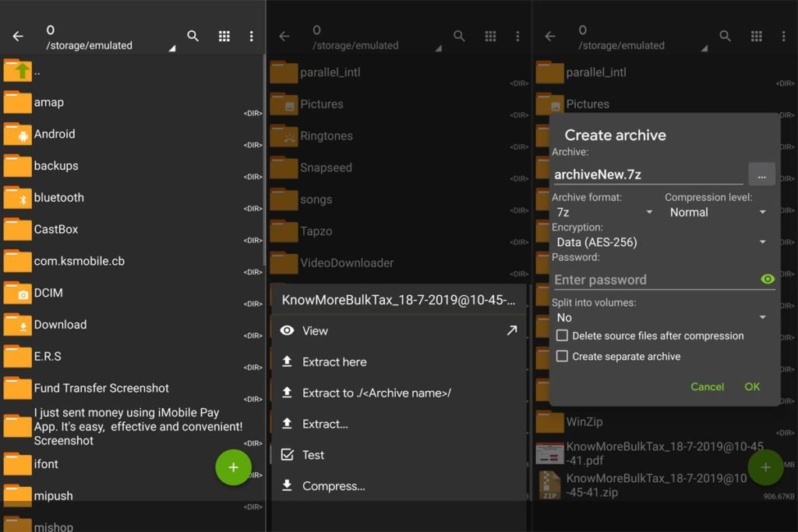Open search with the magnifier icon
The width and height of the screenshot is (798, 532).
click(192, 36)
